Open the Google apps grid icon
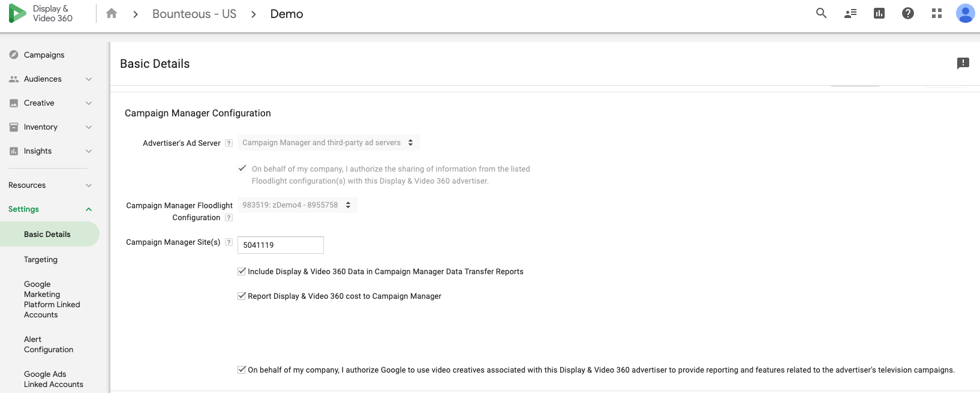The width and height of the screenshot is (980, 393). (937, 13)
